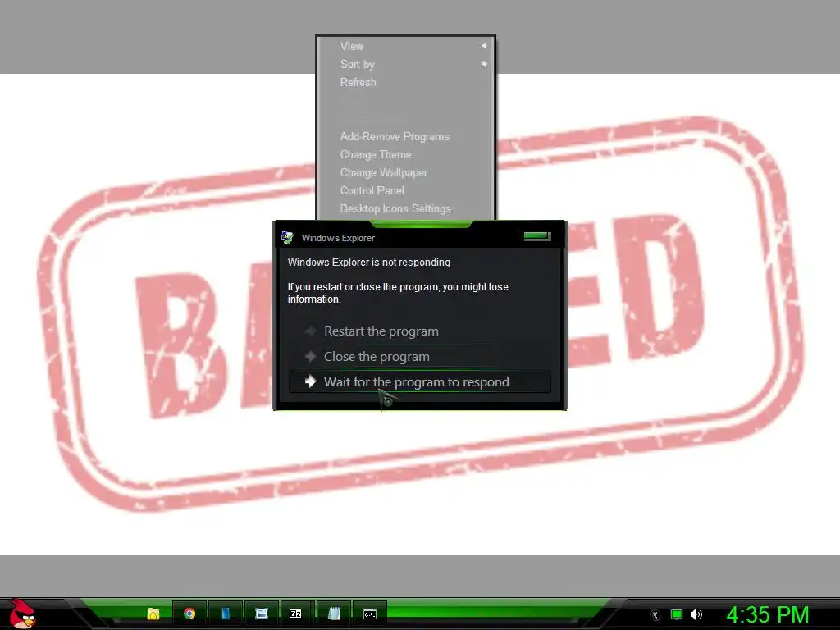
Task: Select Add-Remove Programs menu entry
Action: tap(405, 137)
